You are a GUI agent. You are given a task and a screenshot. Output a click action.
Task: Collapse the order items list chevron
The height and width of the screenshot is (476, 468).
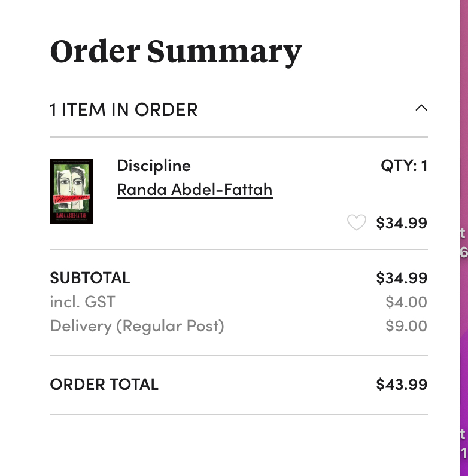point(421,108)
